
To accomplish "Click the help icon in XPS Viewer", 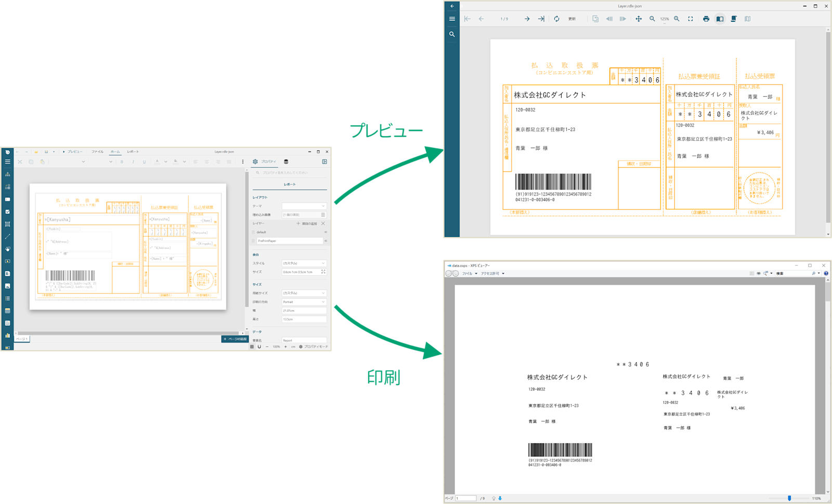I will click(x=826, y=273).
